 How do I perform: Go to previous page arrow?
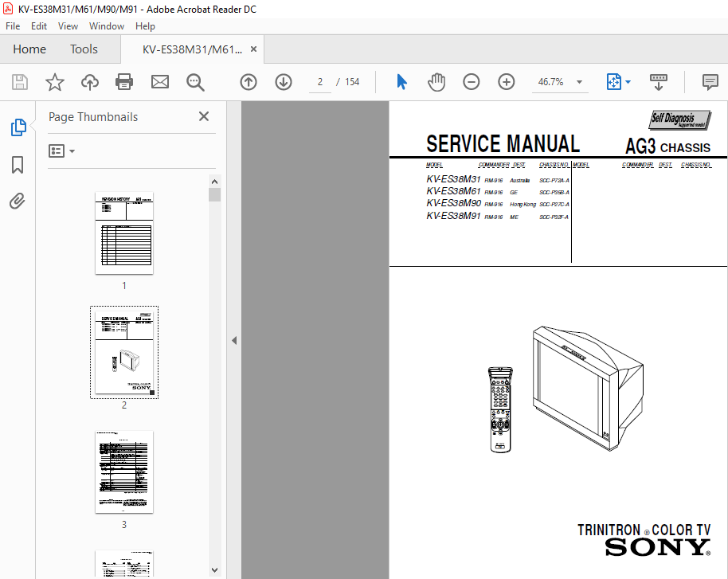249,82
